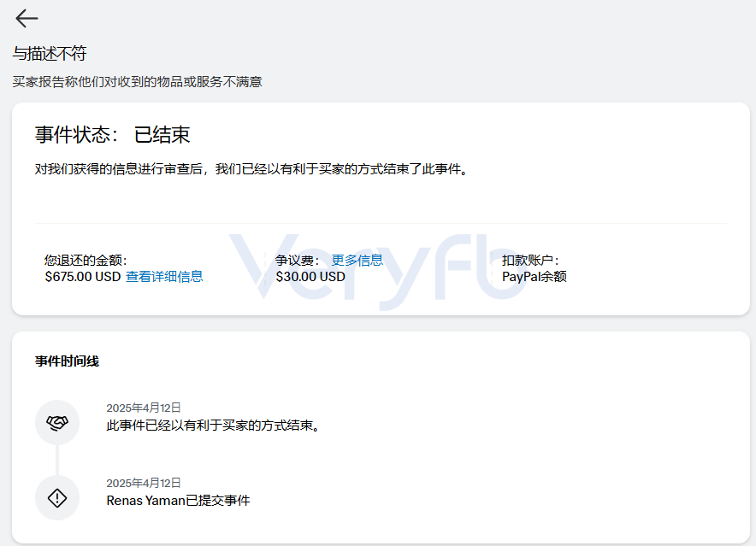756x546 pixels.
Task: Click the date above Renas Yaman entry
Action: (x=144, y=483)
